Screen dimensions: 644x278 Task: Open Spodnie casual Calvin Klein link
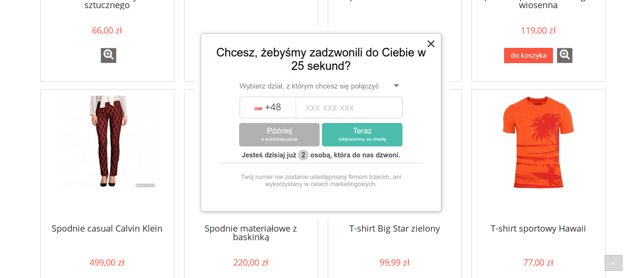[x=107, y=229]
